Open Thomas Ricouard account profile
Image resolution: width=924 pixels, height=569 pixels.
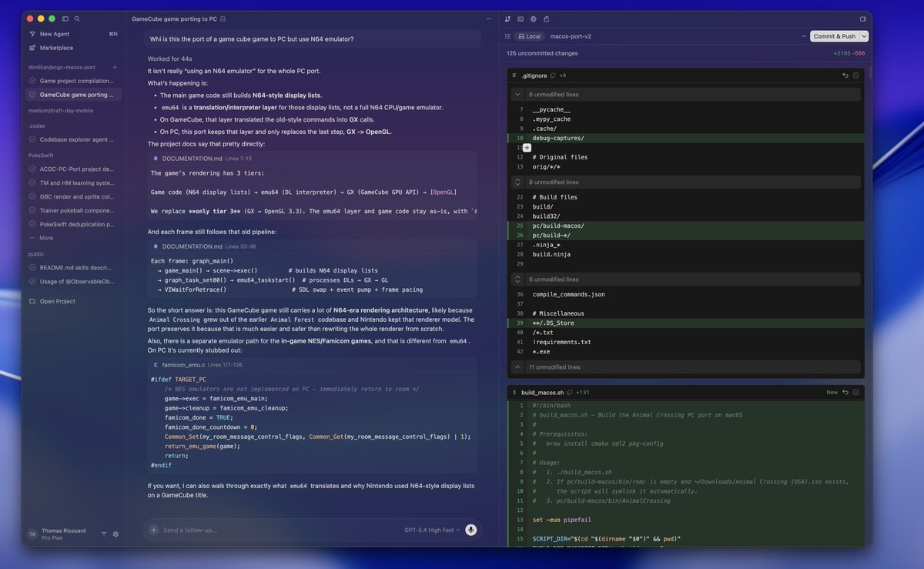point(58,534)
